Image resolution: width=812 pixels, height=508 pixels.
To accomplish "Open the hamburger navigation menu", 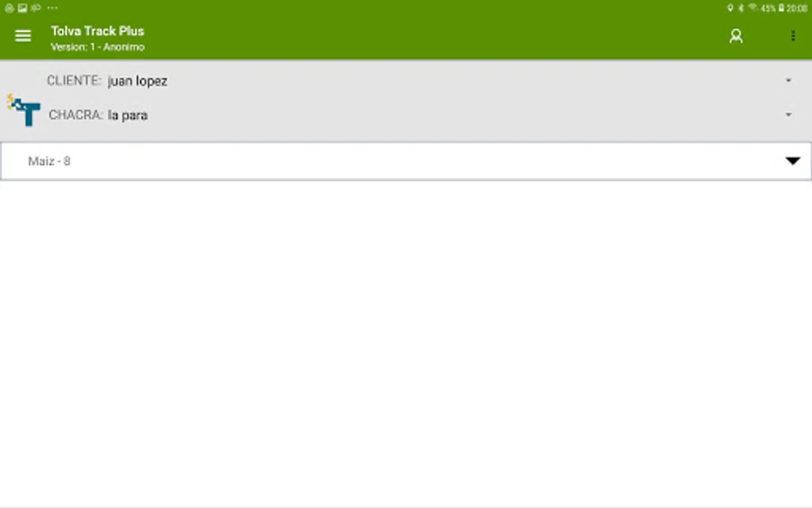I will pos(23,36).
